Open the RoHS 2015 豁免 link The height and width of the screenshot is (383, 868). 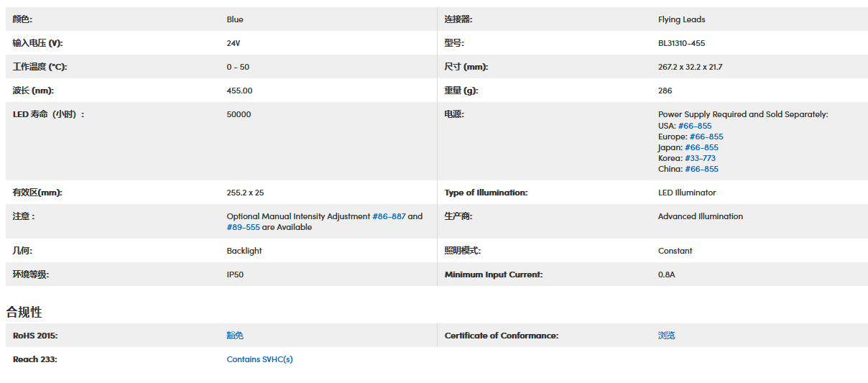point(235,336)
